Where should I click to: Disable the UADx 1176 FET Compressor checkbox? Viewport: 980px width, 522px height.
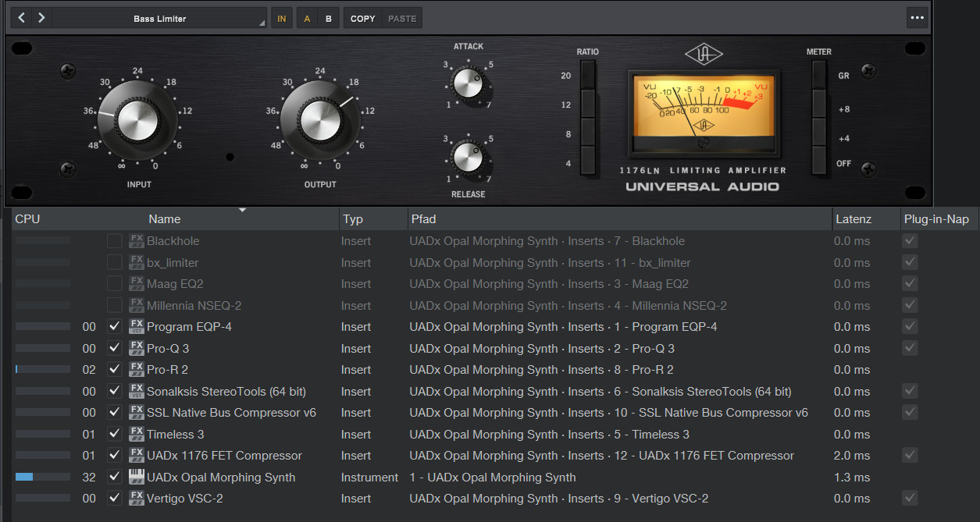point(115,456)
